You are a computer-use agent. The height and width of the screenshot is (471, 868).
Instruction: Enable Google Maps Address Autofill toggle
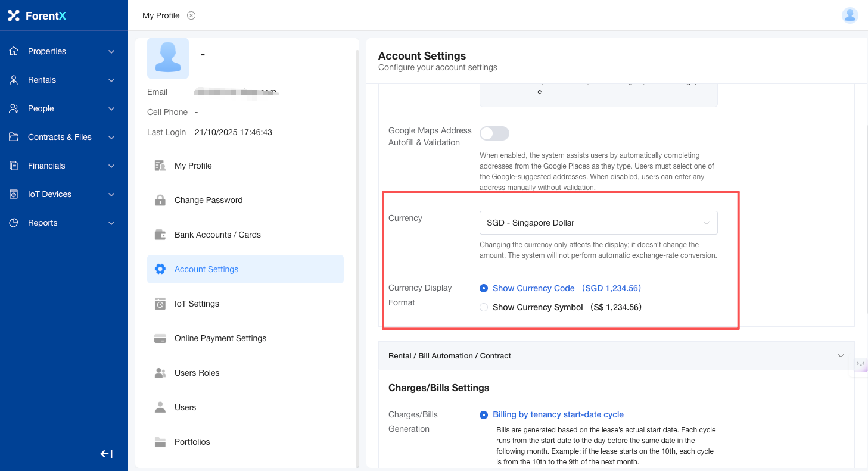[494, 133]
